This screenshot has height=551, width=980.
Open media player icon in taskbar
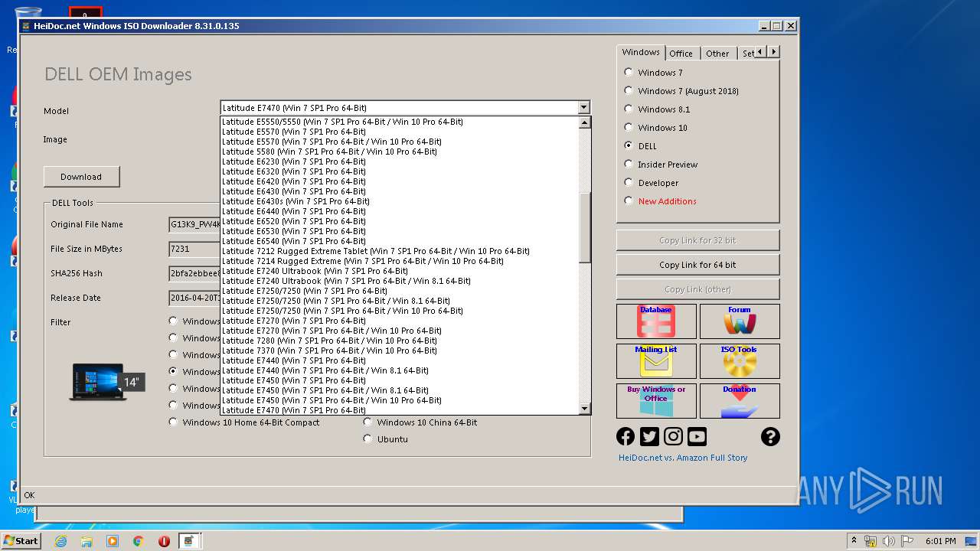tap(113, 541)
